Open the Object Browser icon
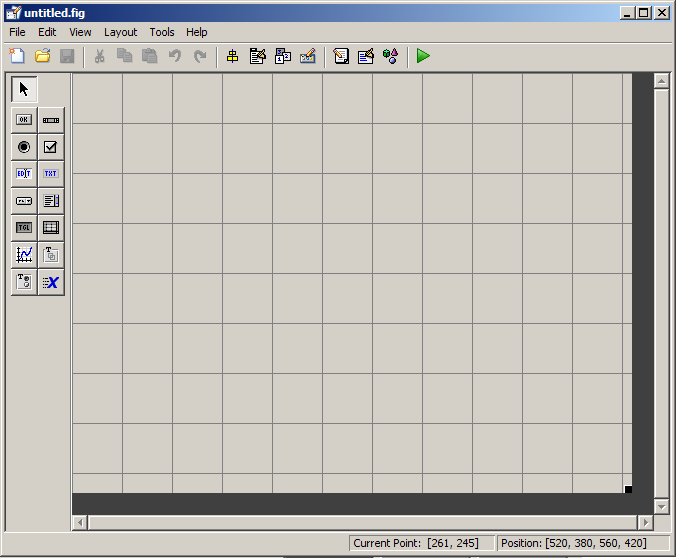 coord(391,56)
